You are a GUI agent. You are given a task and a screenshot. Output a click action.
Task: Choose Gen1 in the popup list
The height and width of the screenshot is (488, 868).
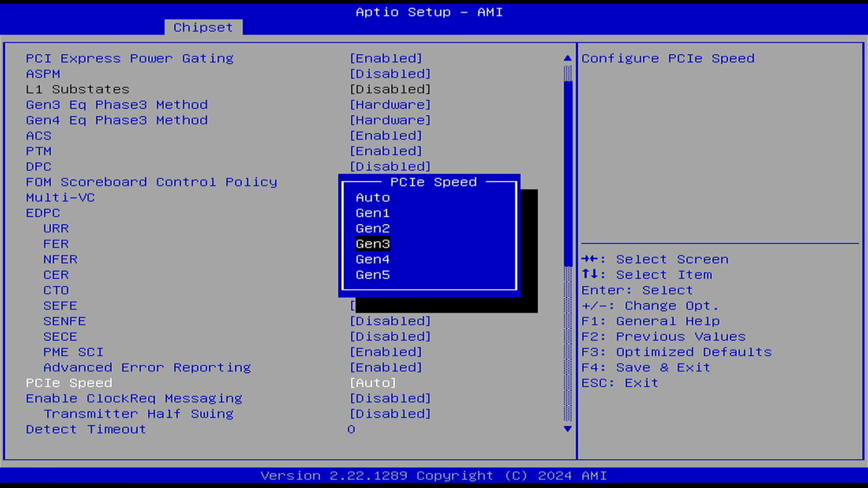373,213
